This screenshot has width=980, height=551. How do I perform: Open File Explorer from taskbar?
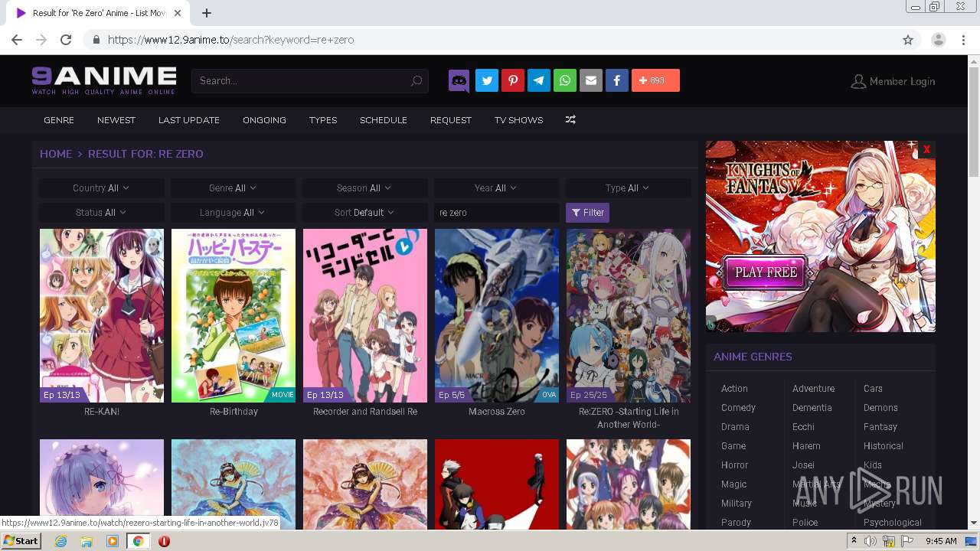[87, 541]
